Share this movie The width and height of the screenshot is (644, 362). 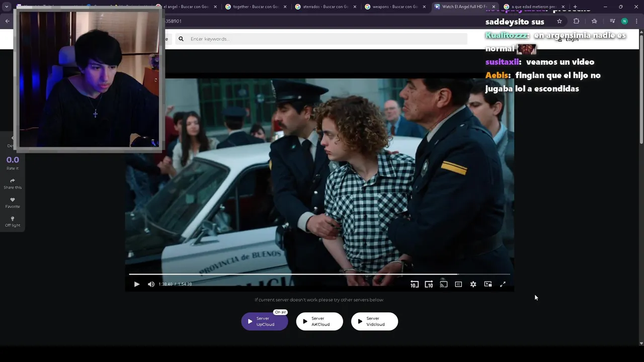[x=13, y=184]
